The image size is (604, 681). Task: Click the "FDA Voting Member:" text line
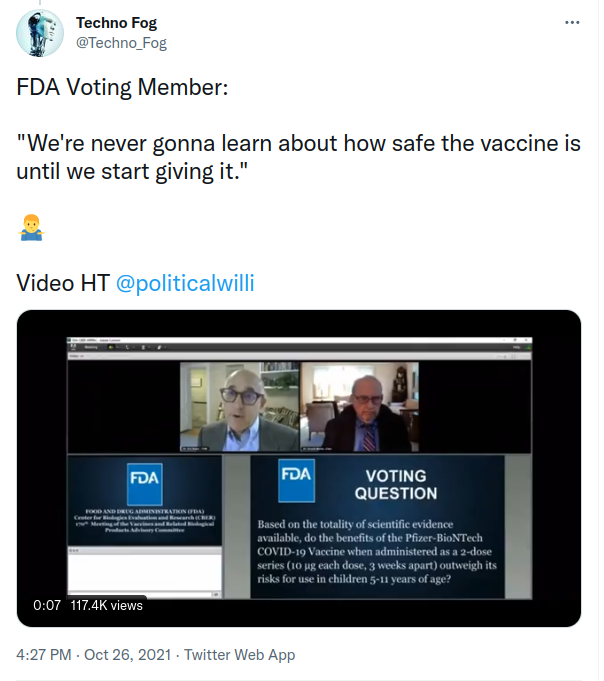tap(123, 86)
